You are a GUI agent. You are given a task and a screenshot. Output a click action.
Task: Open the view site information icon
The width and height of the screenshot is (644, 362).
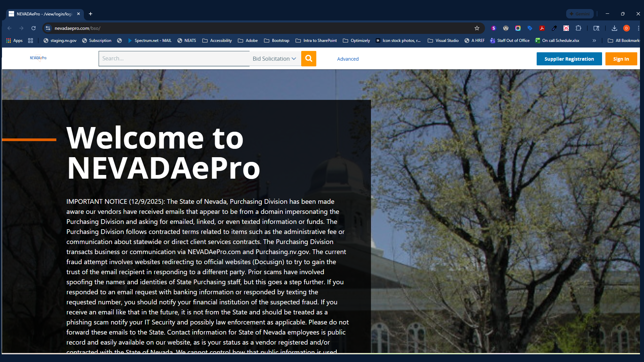tap(48, 28)
